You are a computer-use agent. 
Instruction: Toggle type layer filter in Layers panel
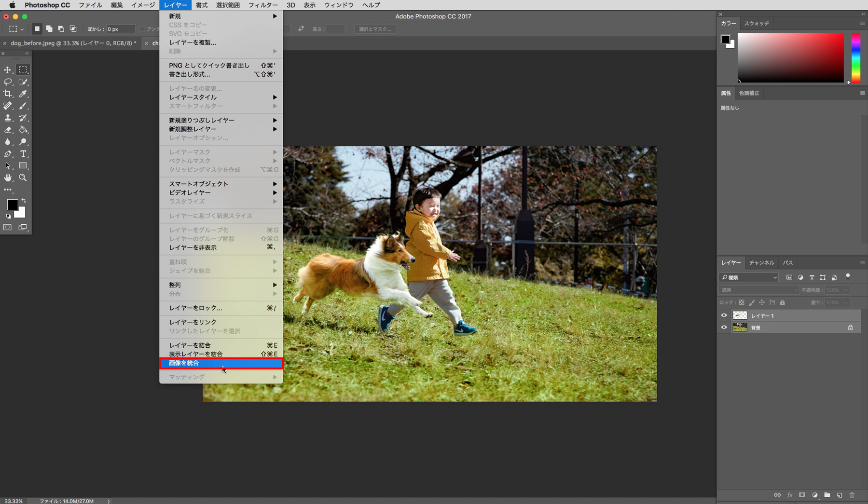pyautogui.click(x=812, y=277)
